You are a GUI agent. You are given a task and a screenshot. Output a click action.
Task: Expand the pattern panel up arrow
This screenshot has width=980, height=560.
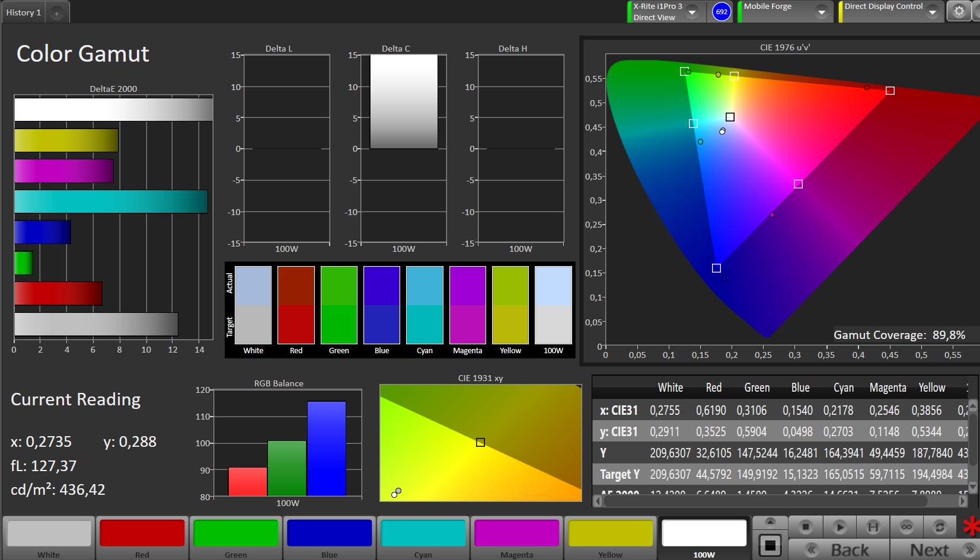pos(770,522)
